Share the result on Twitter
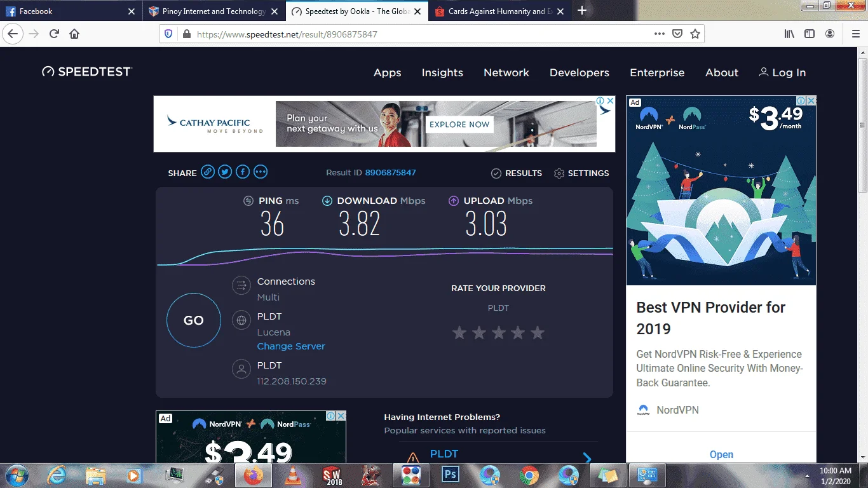This screenshot has width=868, height=488. [225, 172]
